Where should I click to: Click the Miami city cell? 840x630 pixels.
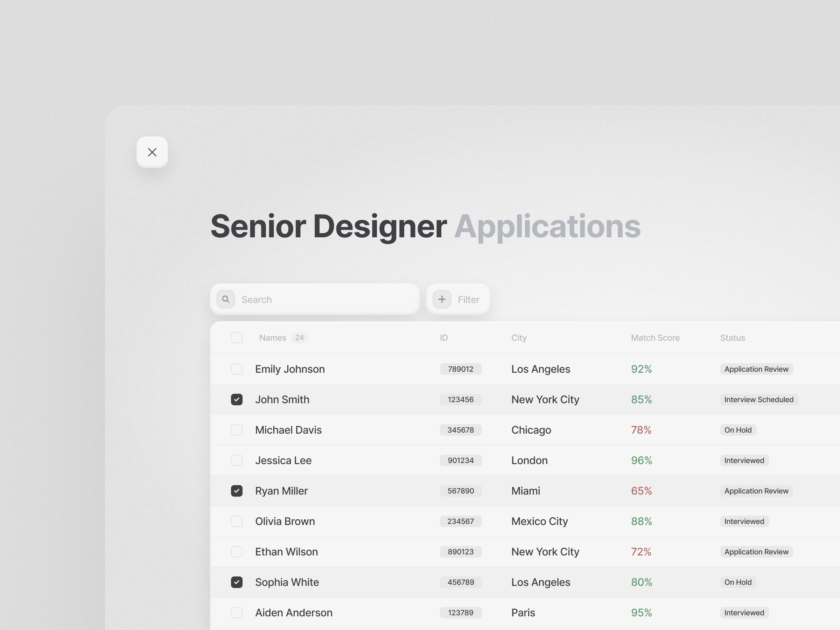pos(526,491)
